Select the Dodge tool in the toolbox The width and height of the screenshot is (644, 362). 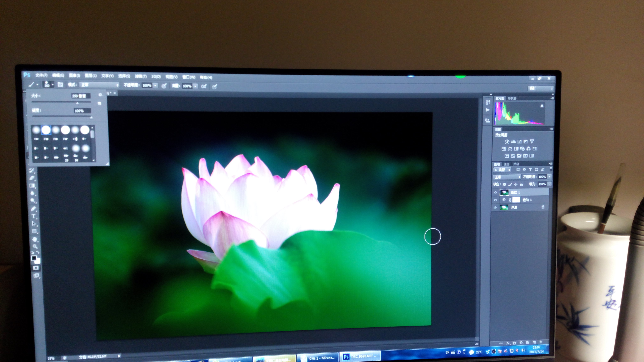tap(33, 201)
